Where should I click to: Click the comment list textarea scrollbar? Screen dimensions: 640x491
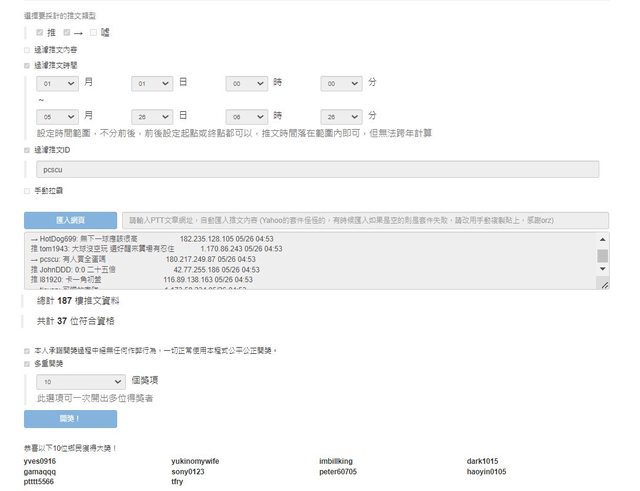coord(603,256)
